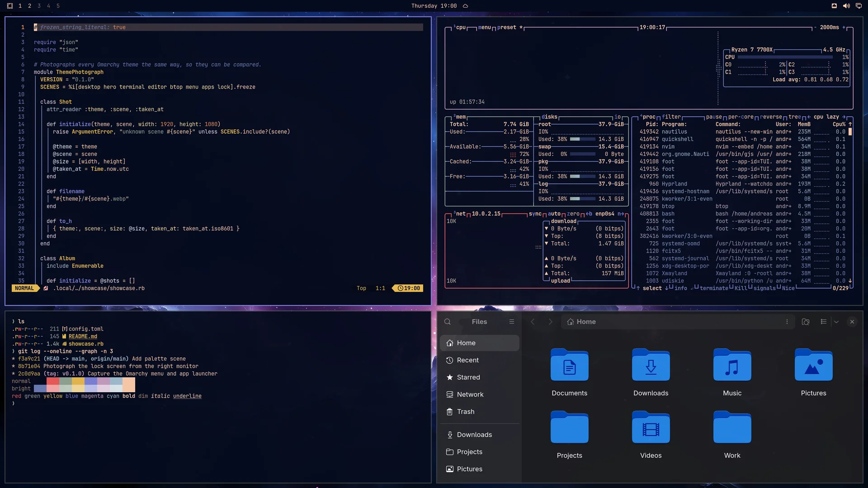Viewport: 868px width, 488px height.
Task: Select Recent in Files sidebar
Action: pyautogui.click(x=479, y=360)
